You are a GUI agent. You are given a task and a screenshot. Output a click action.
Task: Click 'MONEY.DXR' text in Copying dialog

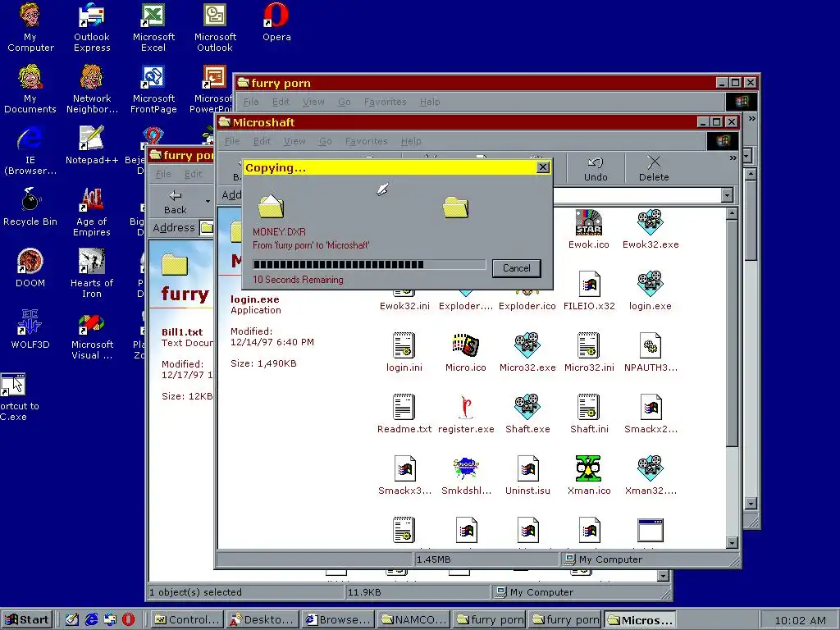point(279,232)
